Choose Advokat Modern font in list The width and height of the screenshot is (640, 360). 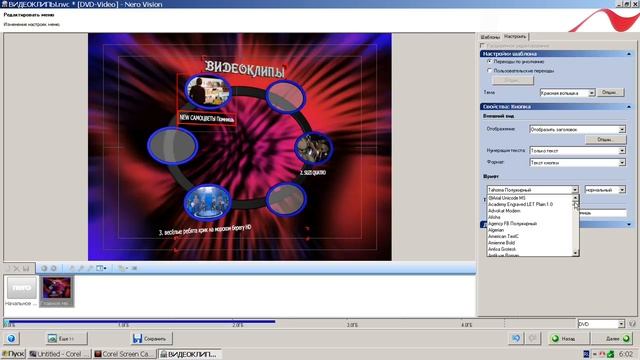[529, 211]
